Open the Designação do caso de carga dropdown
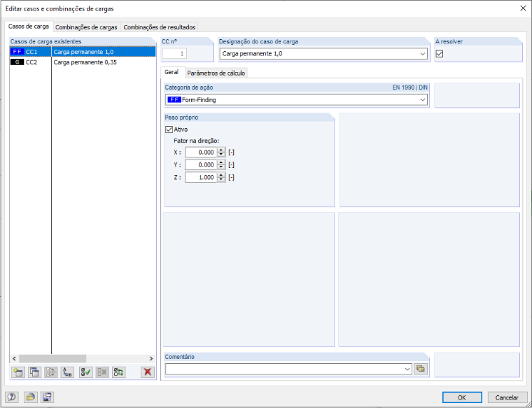The image size is (532, 408). 423,54
